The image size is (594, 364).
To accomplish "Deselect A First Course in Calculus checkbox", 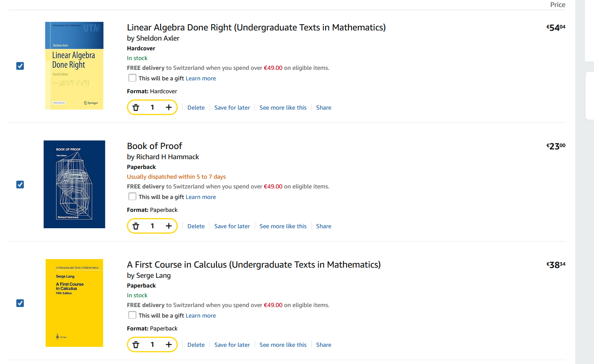I will click(x=20, y=303).
